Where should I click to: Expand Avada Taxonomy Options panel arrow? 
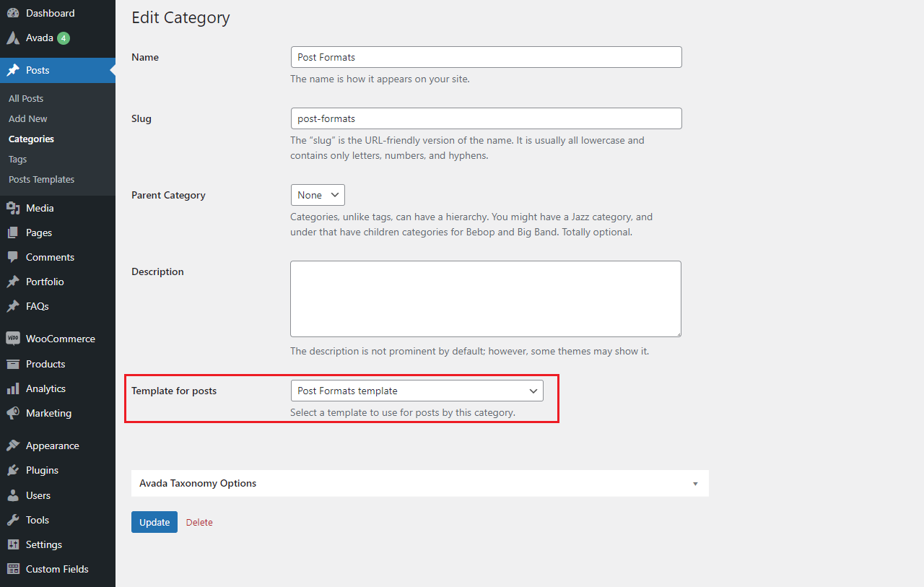click(x=695, y=484)
